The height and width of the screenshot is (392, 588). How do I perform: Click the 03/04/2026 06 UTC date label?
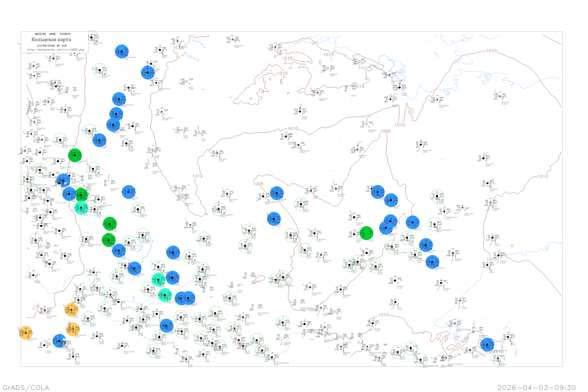[52, 45]
